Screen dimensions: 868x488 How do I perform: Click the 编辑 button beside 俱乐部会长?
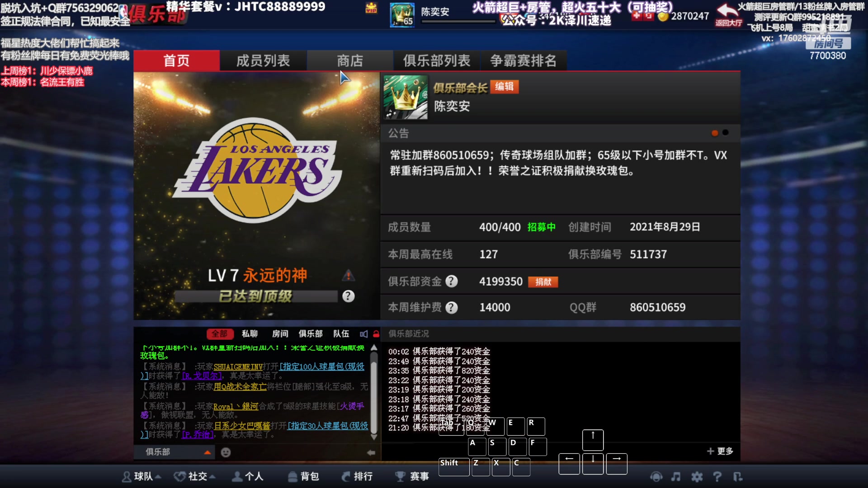[x=504, y=87]
